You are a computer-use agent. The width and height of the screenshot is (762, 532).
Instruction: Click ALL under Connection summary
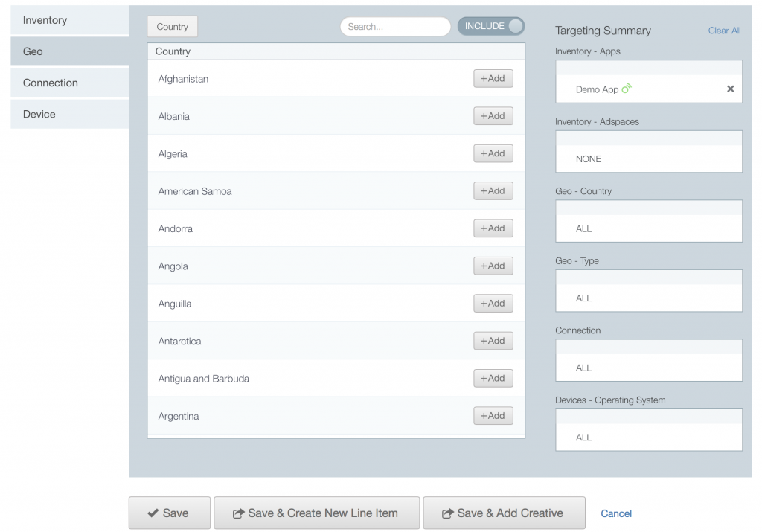pyautogui.click(x=583, y=368)
